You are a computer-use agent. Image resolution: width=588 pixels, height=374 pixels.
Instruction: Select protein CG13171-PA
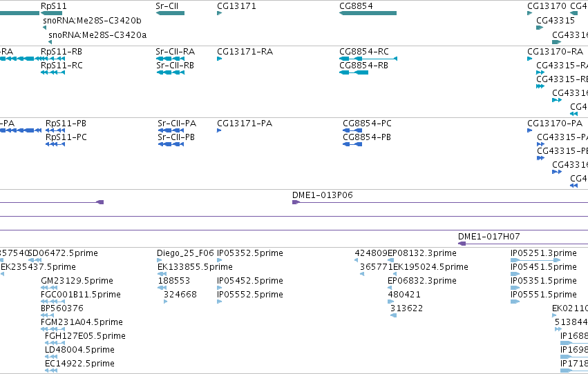coord(245,124)
